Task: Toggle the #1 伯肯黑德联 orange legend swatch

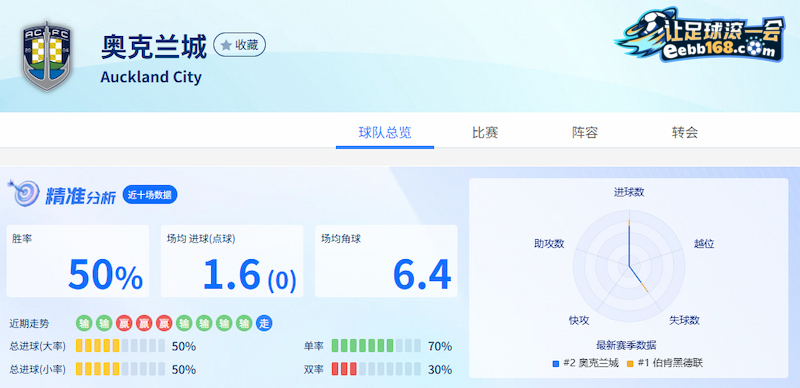Action: pyautogui.click(x=631, y=364)
